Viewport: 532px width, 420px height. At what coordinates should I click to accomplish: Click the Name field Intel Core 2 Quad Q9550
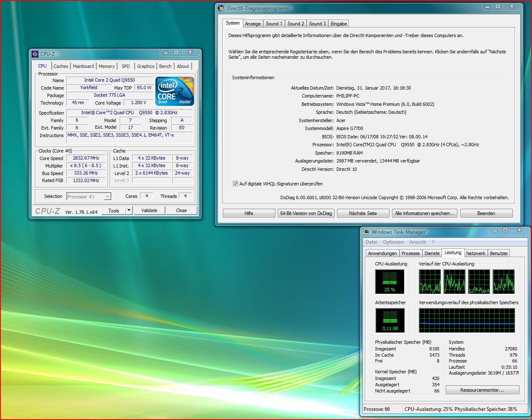(x=110, y=80)
